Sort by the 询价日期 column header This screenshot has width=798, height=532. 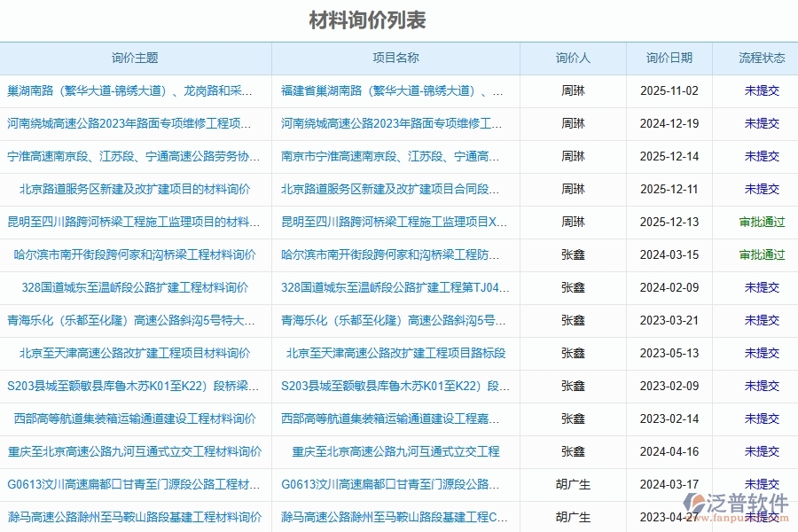[x=671, y=58]
